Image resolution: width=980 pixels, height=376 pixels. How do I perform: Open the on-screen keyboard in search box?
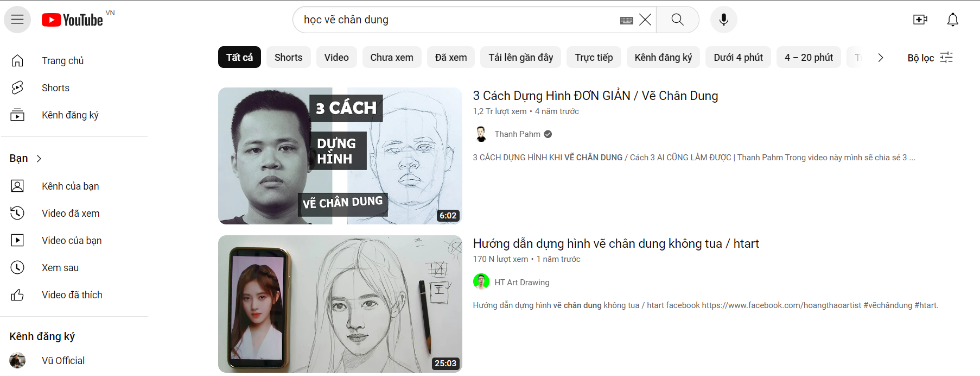627,20
